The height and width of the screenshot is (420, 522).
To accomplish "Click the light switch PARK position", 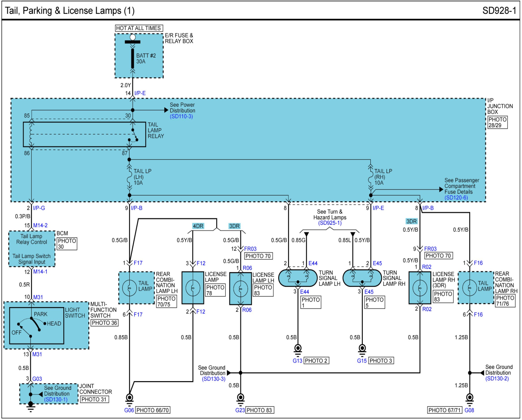I will pos(40,314).
